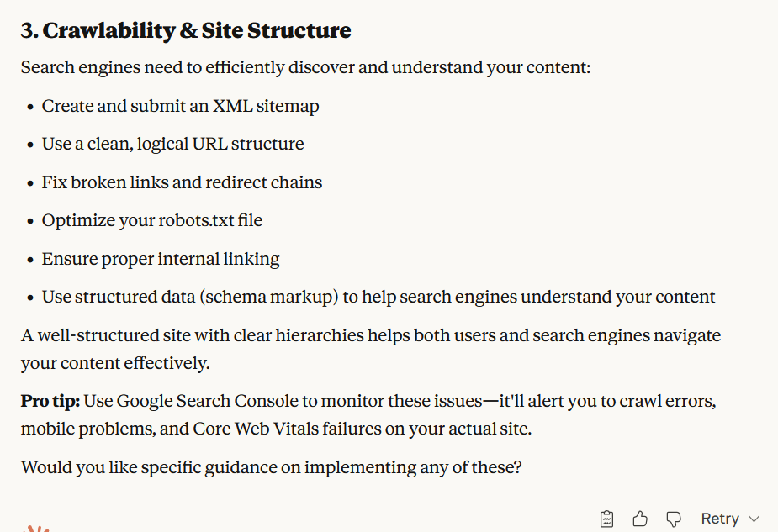The image size is (778, 532).
Task: Expand the chevron next to Retry
Action: pyautogui.click(x=754, y=519)
